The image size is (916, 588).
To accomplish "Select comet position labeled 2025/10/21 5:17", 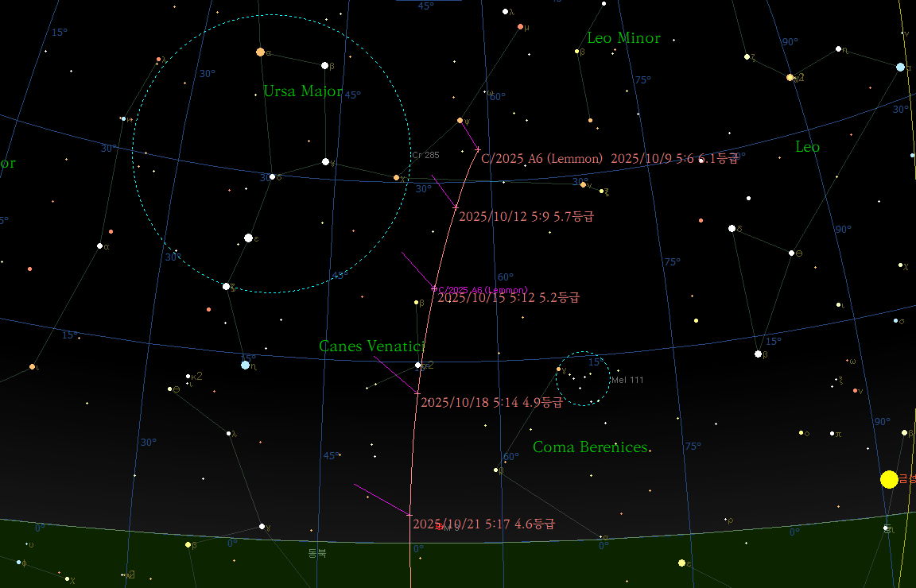I will (409, 515).
